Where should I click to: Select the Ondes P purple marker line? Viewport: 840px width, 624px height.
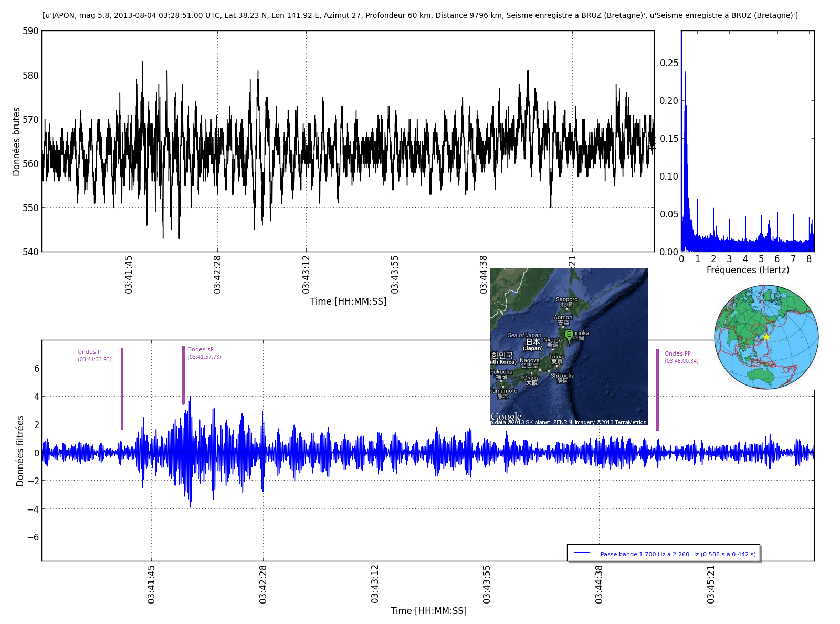click(x=122, y=389)
